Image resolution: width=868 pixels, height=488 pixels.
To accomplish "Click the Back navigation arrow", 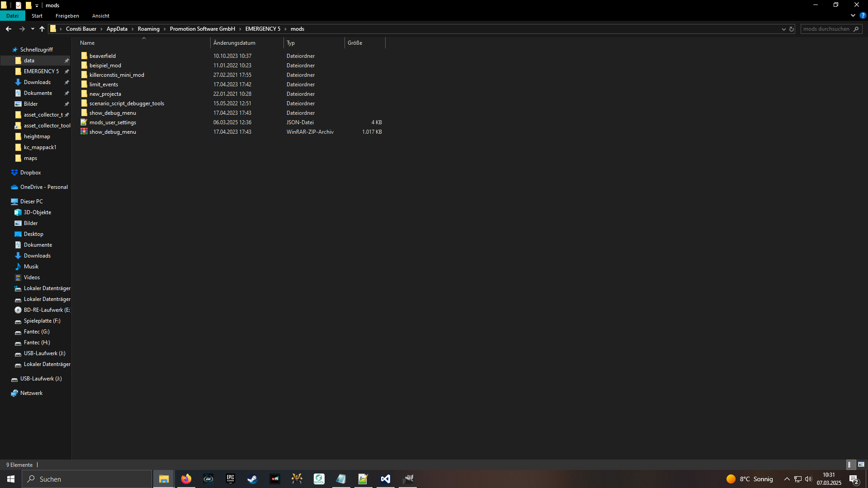I will (x=9, y=29).
